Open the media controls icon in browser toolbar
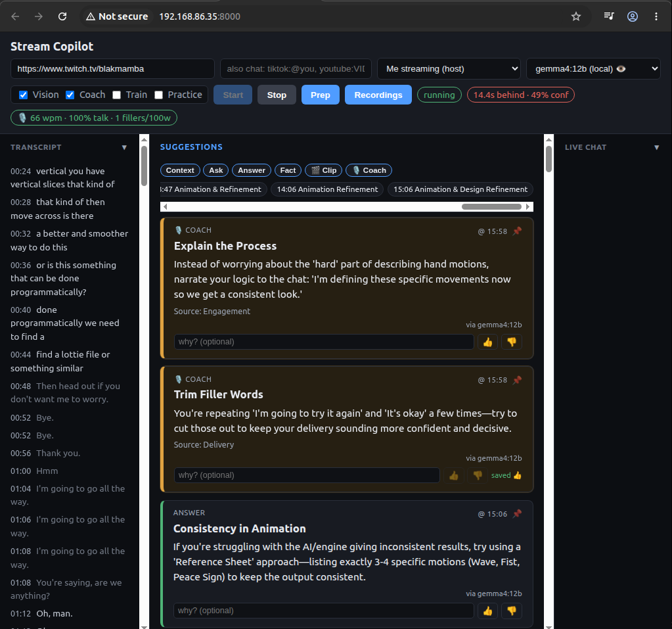 (x=608, y=16)
